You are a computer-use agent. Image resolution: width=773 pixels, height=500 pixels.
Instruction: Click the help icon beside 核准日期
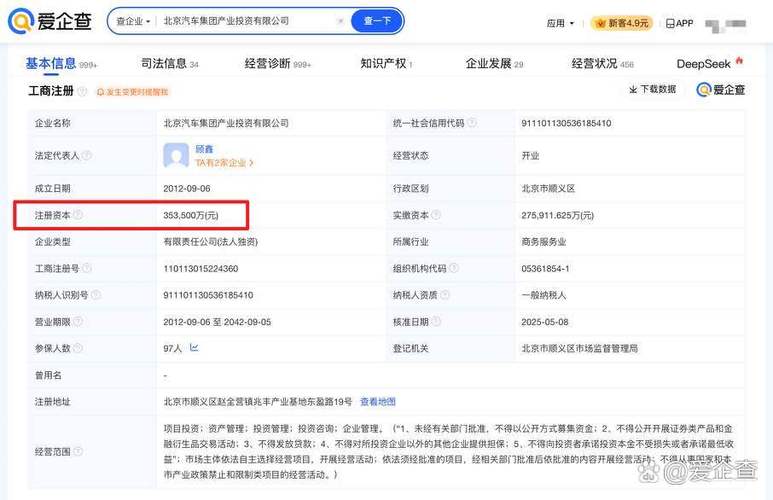[x=436, y=321]
